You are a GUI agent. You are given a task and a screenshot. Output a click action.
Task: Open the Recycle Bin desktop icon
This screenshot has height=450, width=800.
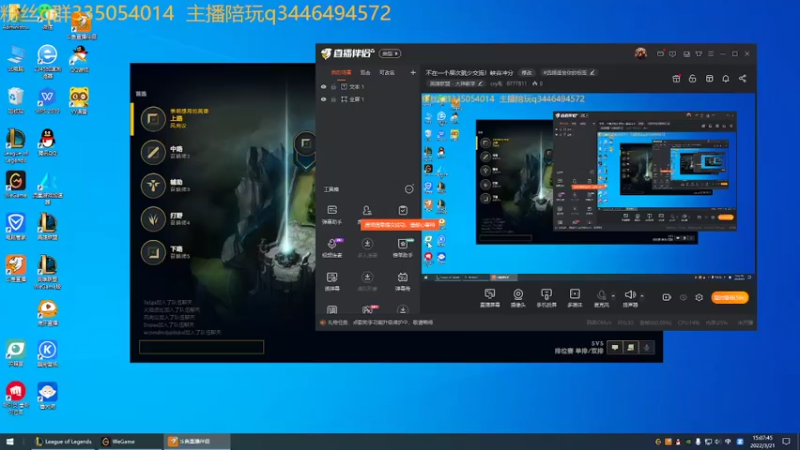[16, 100]
